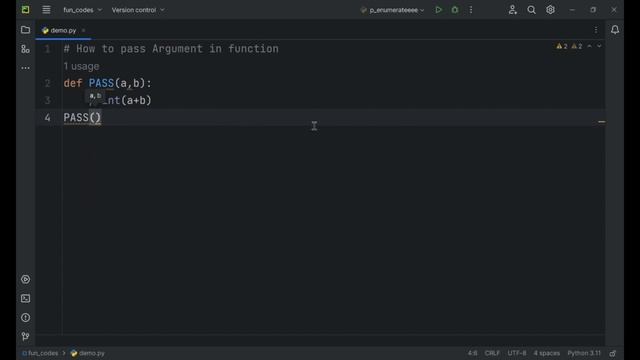
Task: Show more tool windows ellipsis
Action: tap(25, 68)
